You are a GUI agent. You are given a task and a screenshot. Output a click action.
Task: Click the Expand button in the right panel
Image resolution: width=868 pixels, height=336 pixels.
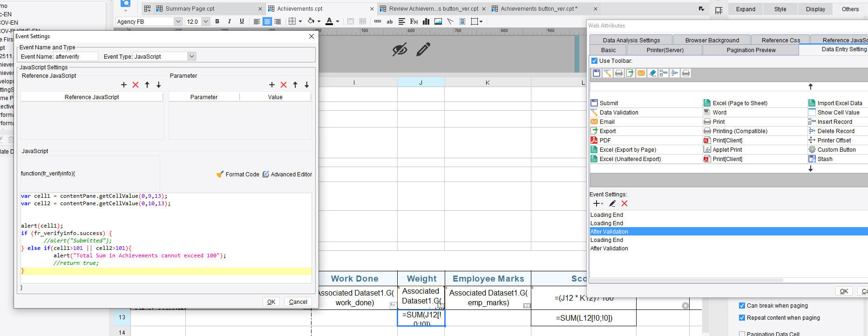(746, 9)
